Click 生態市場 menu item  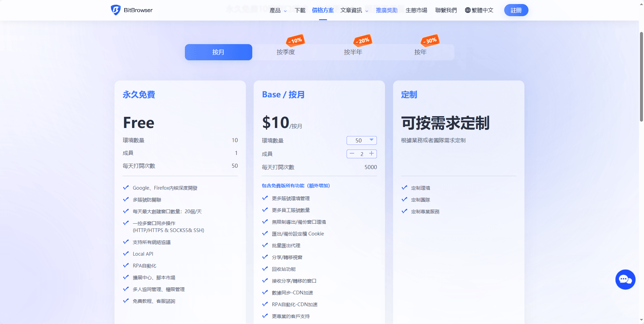click(416, 10)
